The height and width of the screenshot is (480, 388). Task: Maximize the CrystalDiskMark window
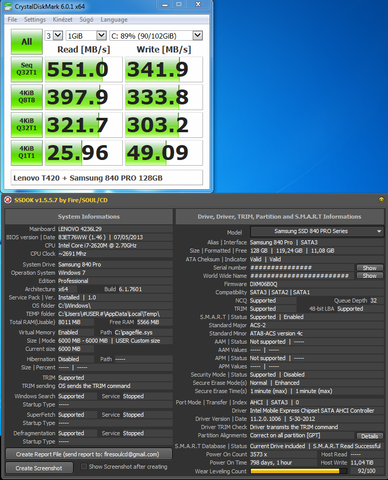[179, 5]
